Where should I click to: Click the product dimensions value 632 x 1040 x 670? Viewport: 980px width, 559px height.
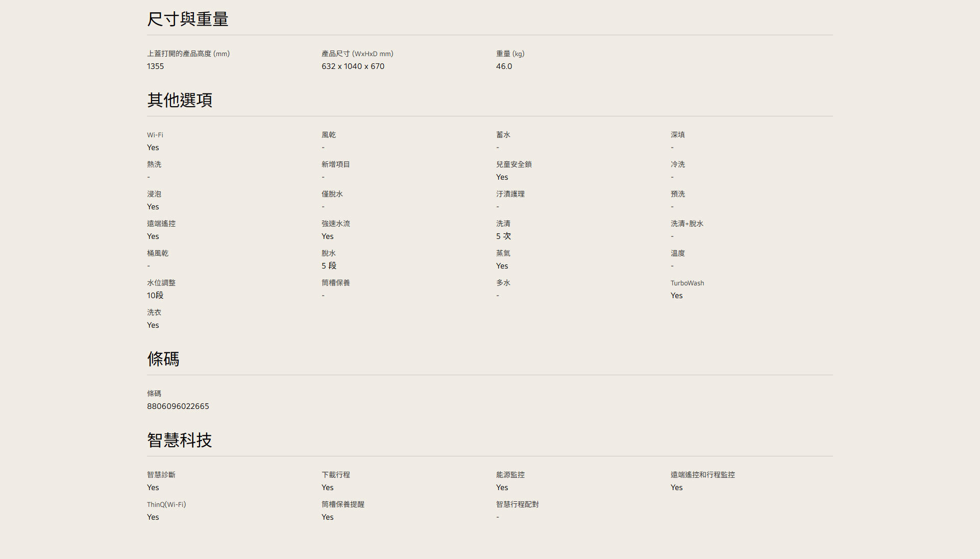click(x=353, y=66)
